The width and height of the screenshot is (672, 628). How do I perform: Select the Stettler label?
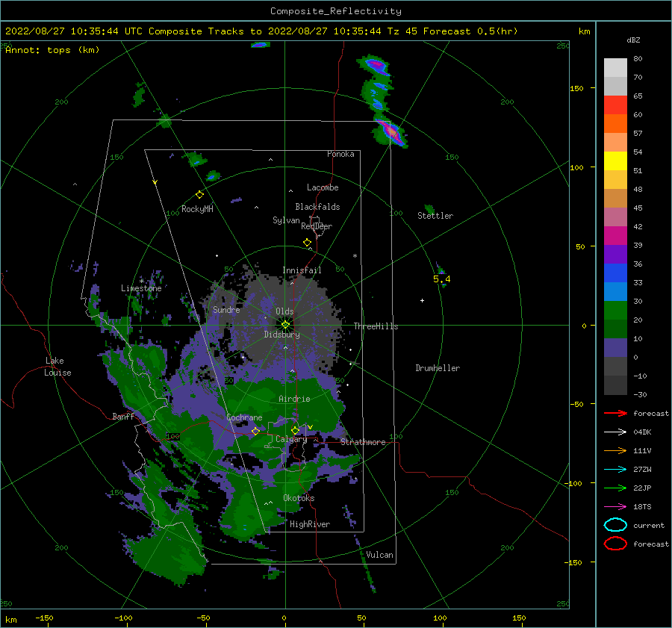coord(435,216)
